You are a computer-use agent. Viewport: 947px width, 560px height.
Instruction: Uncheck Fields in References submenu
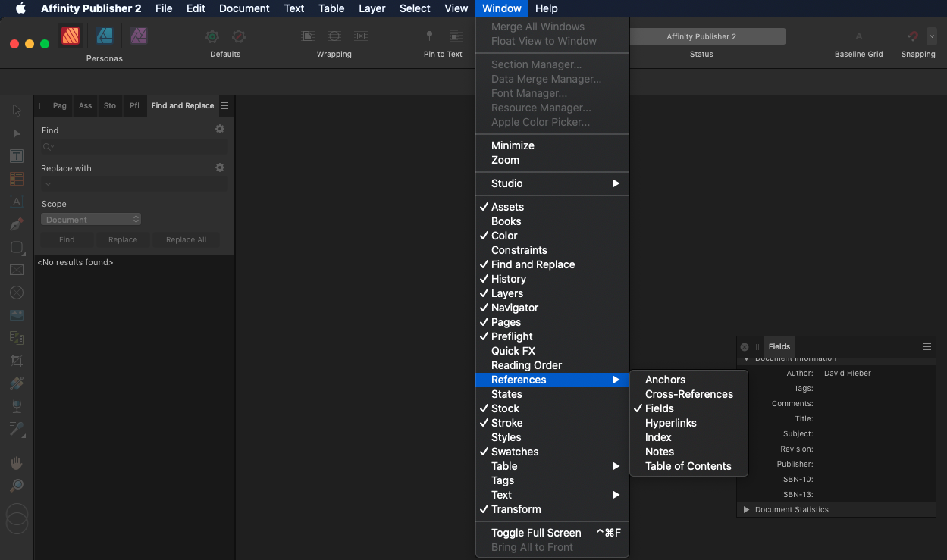point(688,408)
